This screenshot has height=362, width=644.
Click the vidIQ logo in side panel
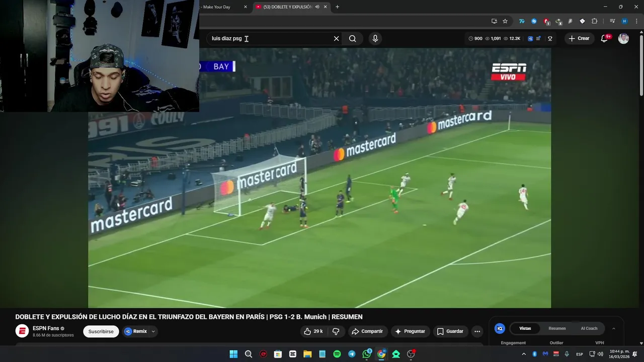click(500, 328)
